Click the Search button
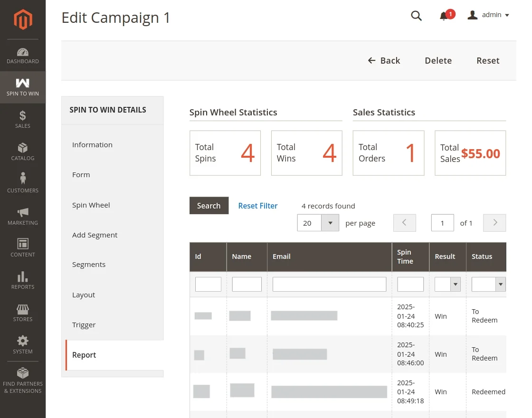This screenshot has width=532, height=418. pyautogui.click(x=209, y=206)
